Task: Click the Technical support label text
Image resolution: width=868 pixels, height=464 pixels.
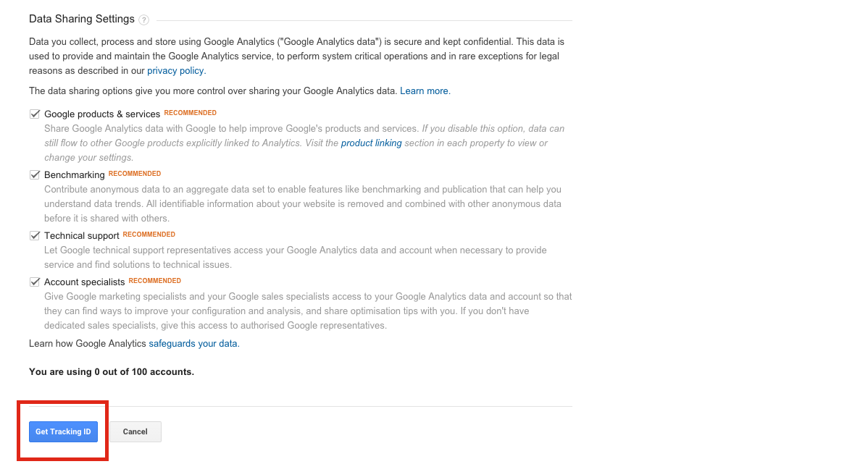Action: (82, 235)
